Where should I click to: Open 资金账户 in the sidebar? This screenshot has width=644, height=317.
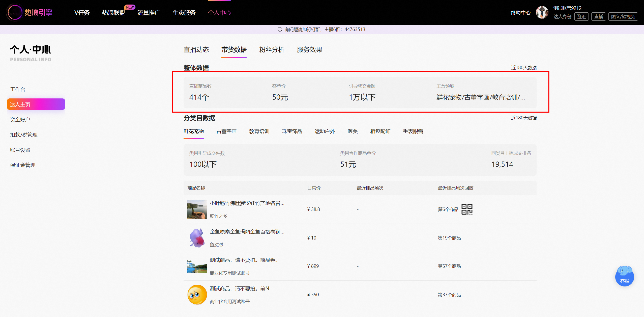click(x=20, y=120)
